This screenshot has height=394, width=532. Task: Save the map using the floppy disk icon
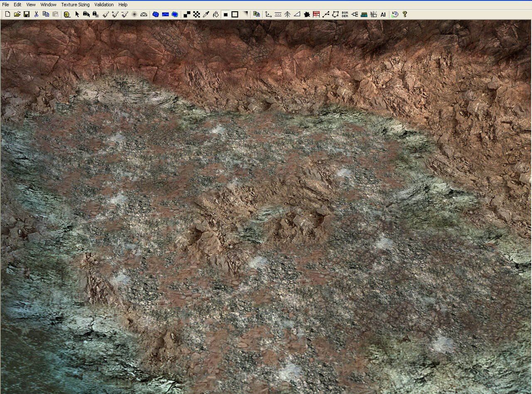pyautogui.click(x=27, y=14)
